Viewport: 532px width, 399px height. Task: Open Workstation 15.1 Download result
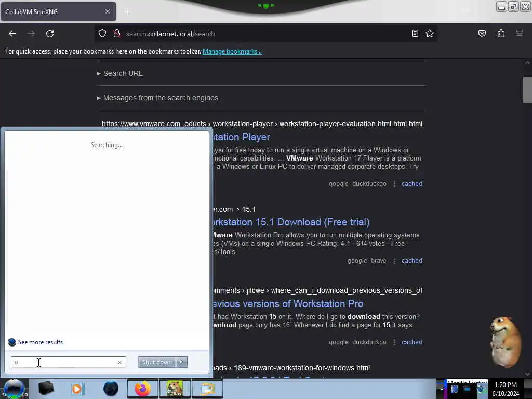[291, 222]
